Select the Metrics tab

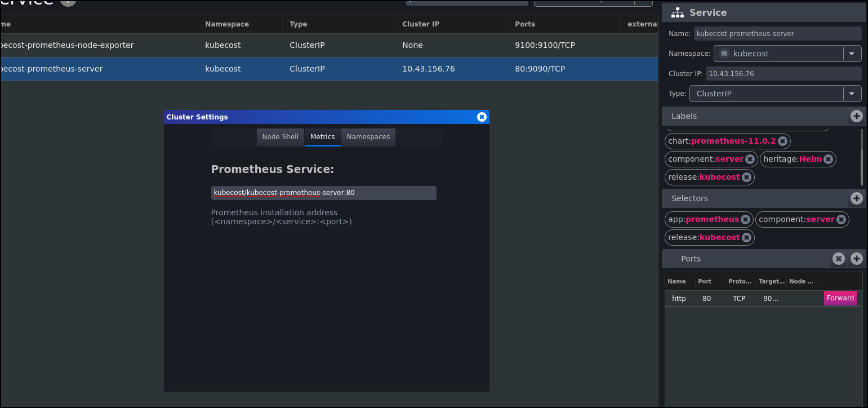(322, 137)
